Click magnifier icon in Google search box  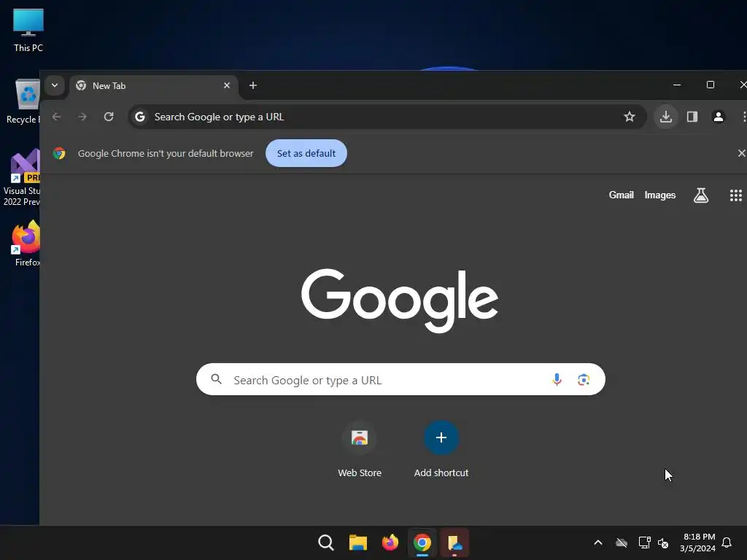click(x=216, y=379)
